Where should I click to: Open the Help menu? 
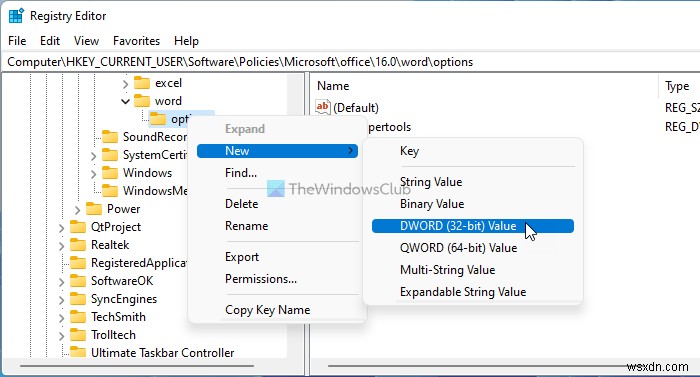click(186, 41)
